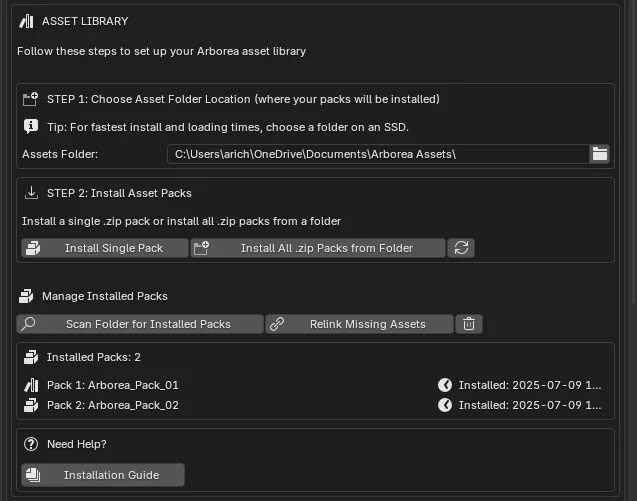Click install date text for Pack 2
The height and width of the screenshot is (501, 637).
[x=530, y=405]
